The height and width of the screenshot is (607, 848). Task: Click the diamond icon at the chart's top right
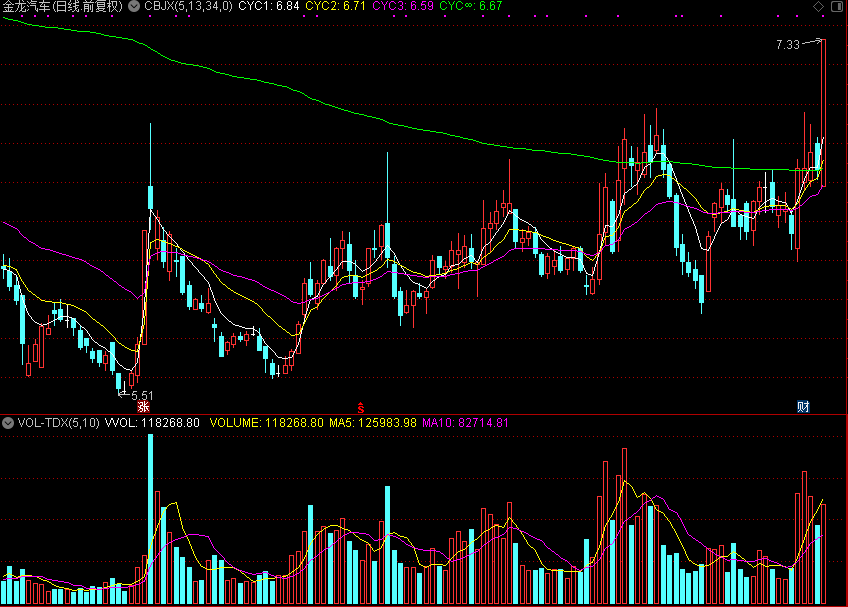pos(818,6)
